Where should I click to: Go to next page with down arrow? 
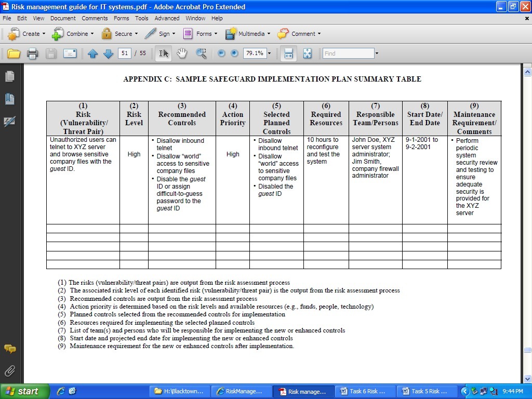pyautogui.click(x=108, y=54)
